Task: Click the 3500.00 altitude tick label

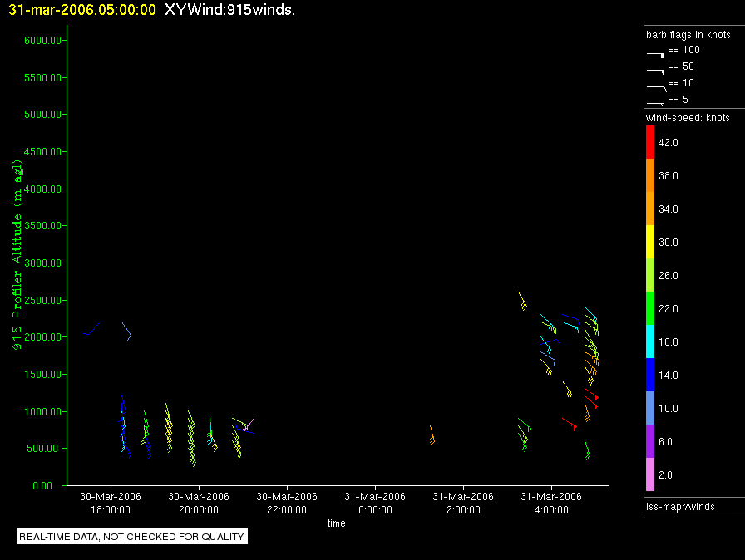Action: coord(42,226)
